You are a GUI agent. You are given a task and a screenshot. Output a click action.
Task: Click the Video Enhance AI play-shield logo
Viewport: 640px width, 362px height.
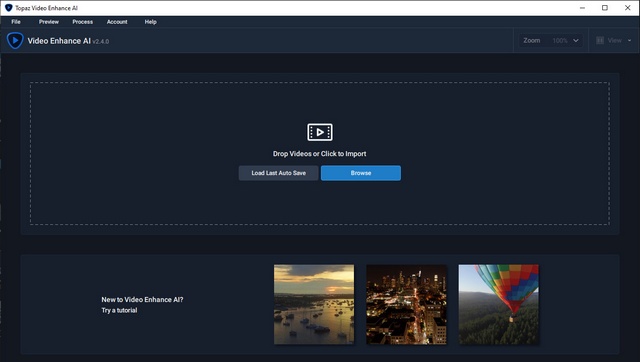click(x=15, y=40)
